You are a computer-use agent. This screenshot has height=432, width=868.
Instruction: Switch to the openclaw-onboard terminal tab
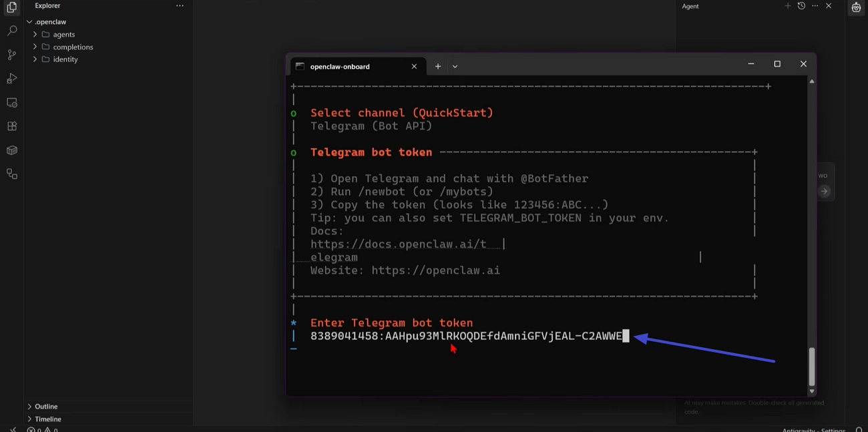[x=357, y=66]
